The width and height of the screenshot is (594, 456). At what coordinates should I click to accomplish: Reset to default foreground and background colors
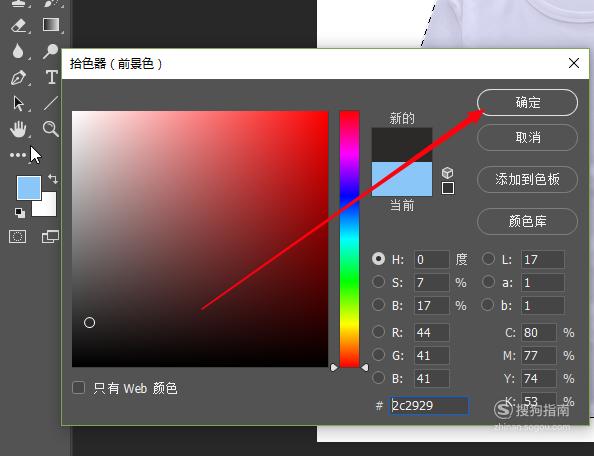[x=20, y=212]
